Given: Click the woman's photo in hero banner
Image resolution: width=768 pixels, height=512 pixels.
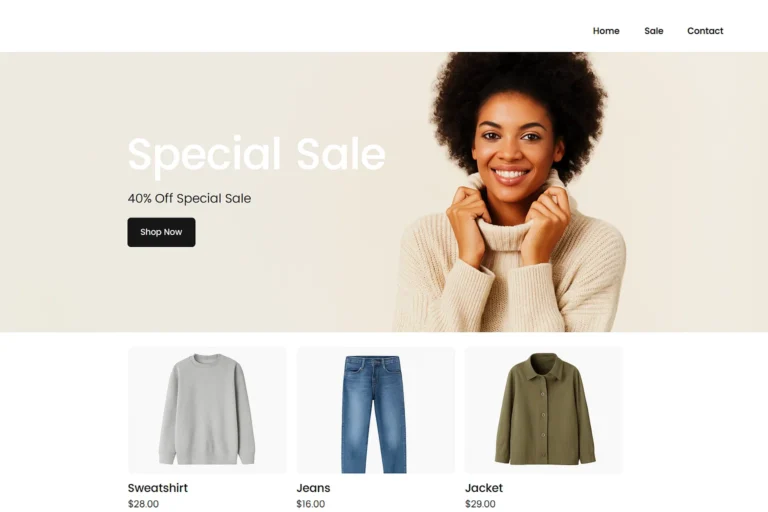Looking at the screenshot, I should (x=509, y=192).
